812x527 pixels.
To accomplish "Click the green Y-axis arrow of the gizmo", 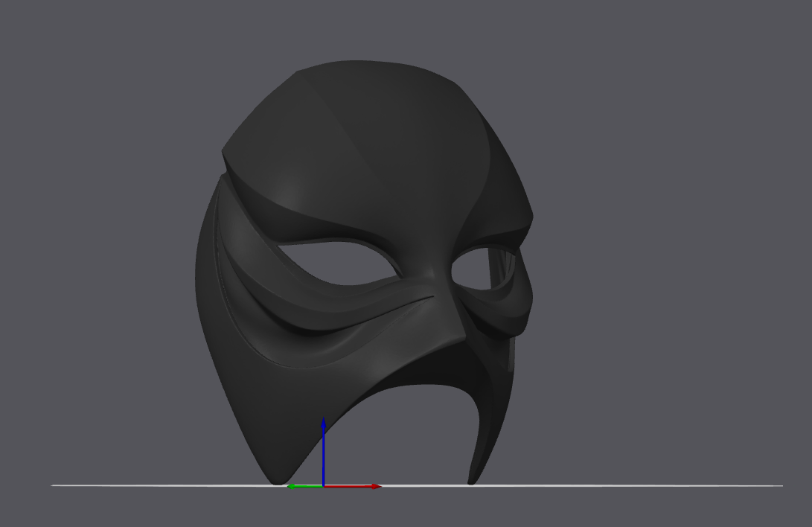I will [304, 487].
